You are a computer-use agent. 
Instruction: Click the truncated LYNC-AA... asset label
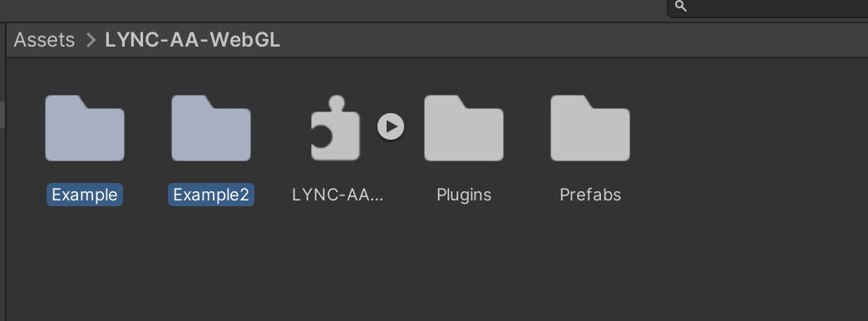point(338,195)
